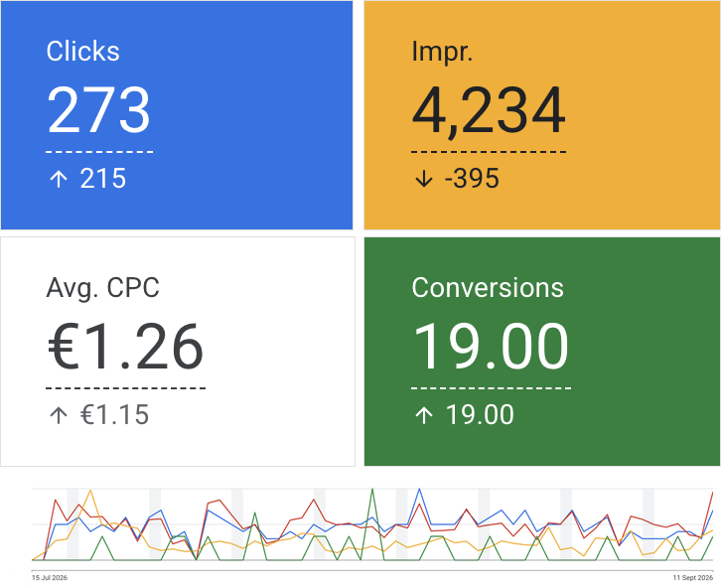Click the Avg. CPC label
This screenshot has width=721, height=588.
click(102, 288)
